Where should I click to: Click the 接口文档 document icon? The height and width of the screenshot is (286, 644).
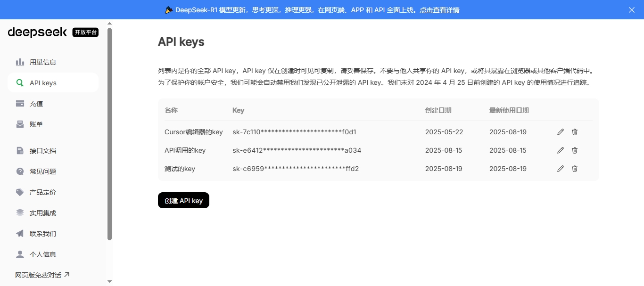[x=20, y=151]
